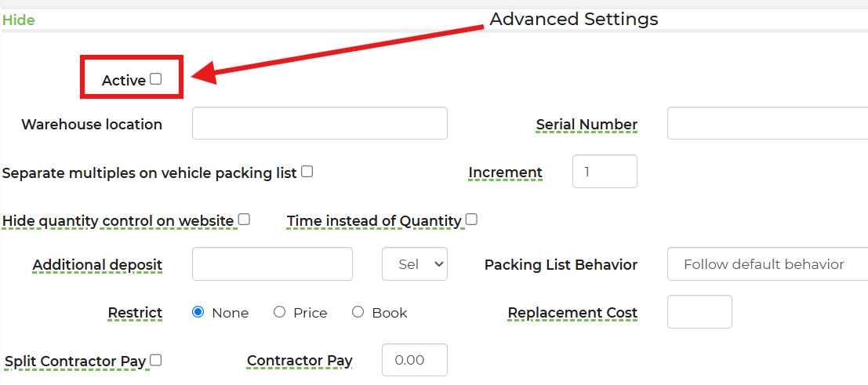Open the Packing List Behavior dropdown

(x=768, y=264)
